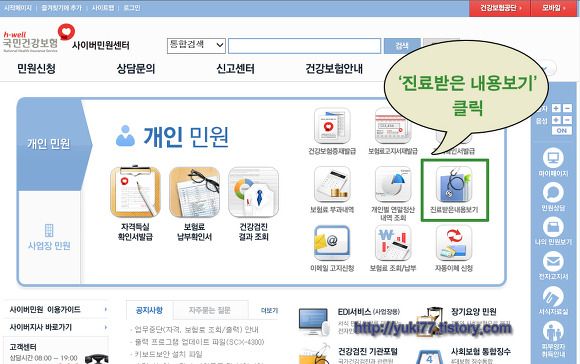This screenshot has width=580, height=364.
Task: Open EDI서비스 computer icon
Action: (314, 321)
